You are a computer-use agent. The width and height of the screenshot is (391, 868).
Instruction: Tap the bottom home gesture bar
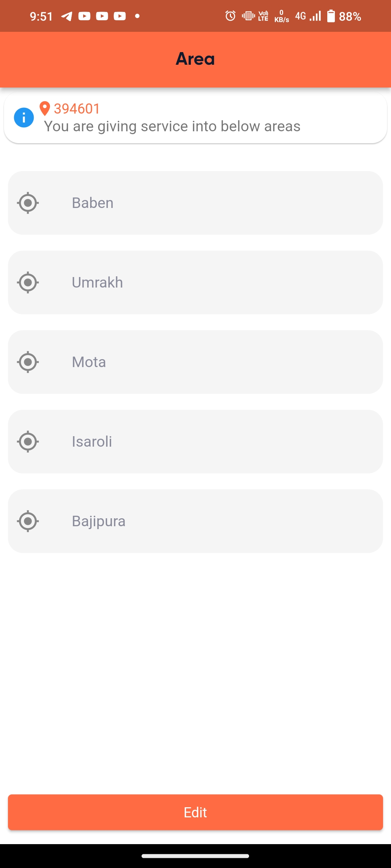[195, 856]
